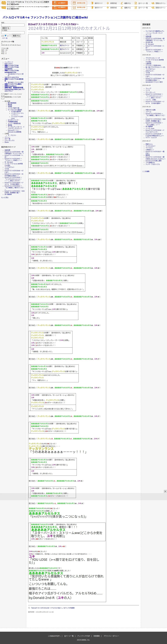Open グレイス in the update history

coord(148,35)
